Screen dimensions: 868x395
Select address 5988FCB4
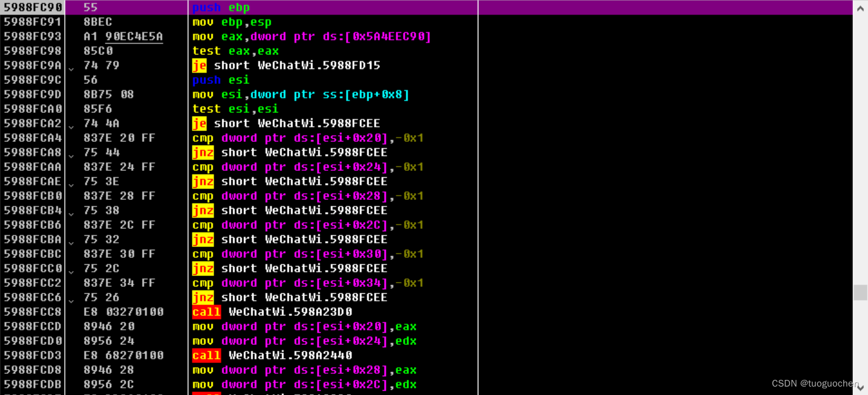33,210
